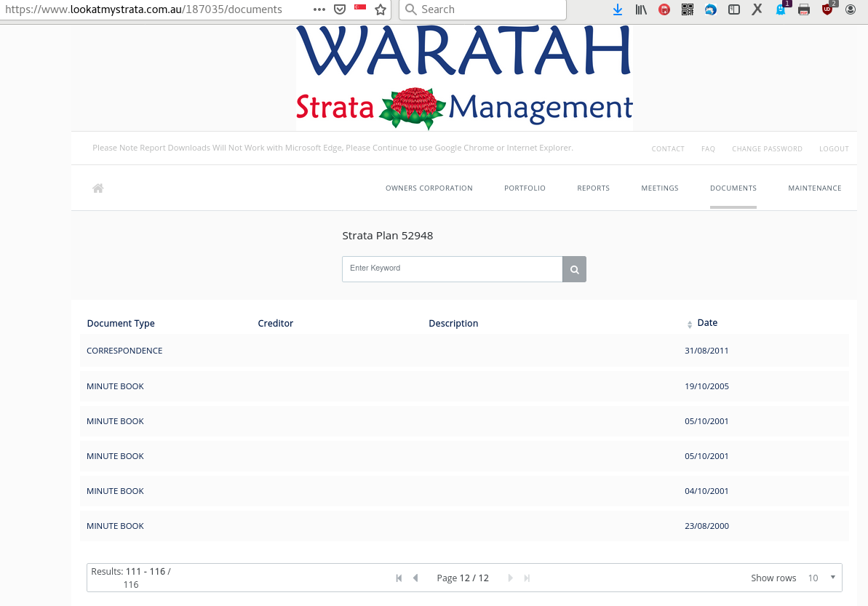Image resolution: width=868 pixels, height=606 pixels.
Task: Open the Owners Corporation menu
Action: 429,188
